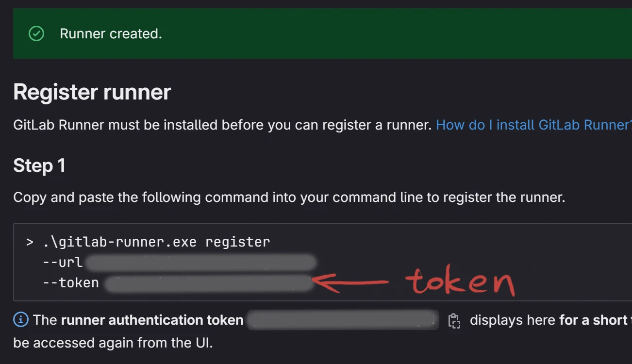Click the "GitLab Runner must be installed" sentence
632x364 pixels.
222,125
